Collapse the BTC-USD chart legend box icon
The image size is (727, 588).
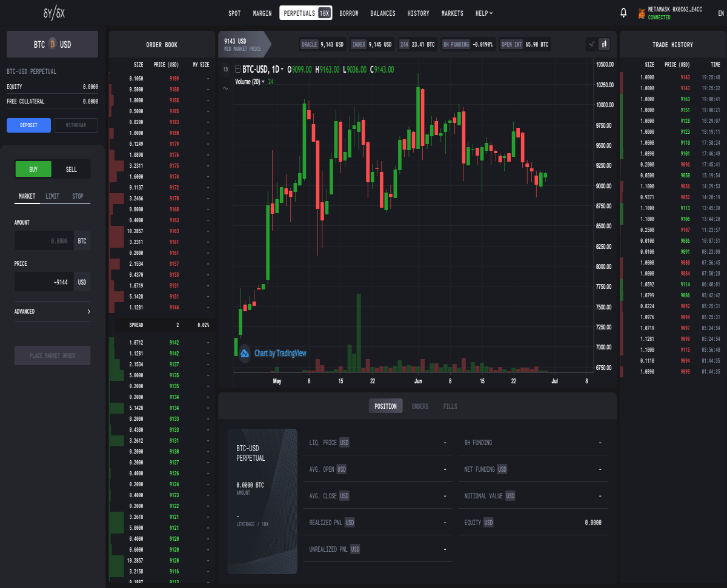pyautogui.click(x=237, y=70)
